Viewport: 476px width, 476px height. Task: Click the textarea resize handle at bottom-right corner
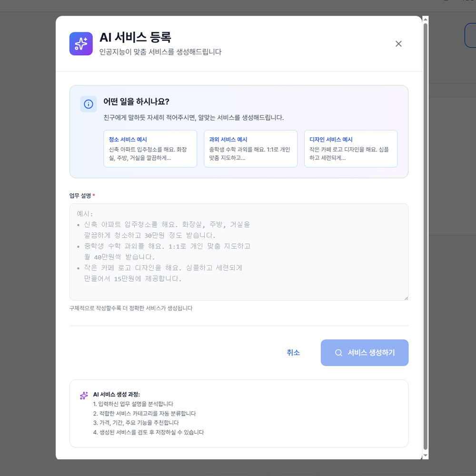tap(407, 297)
